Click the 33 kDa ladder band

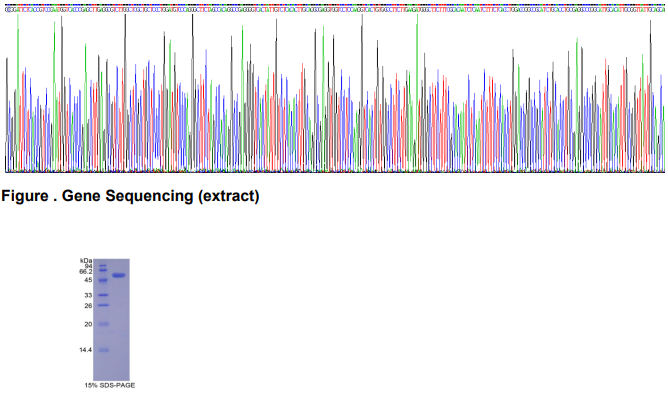103,295
